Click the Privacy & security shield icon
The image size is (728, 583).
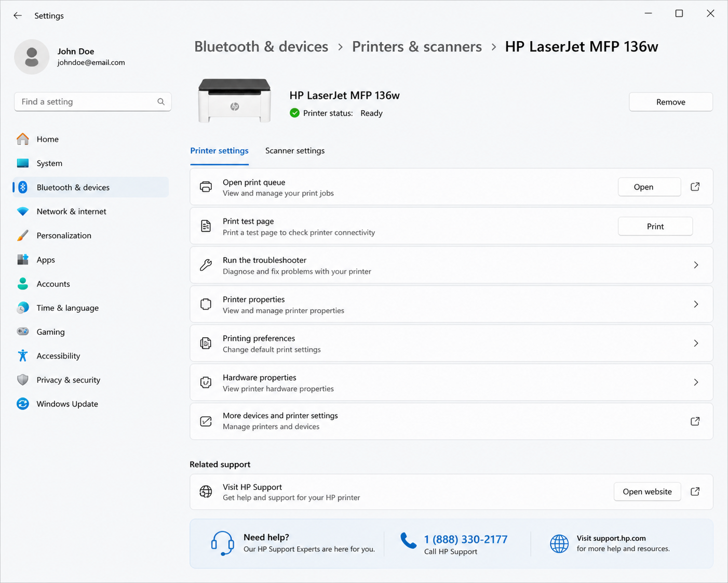click(x=23, y=380)
